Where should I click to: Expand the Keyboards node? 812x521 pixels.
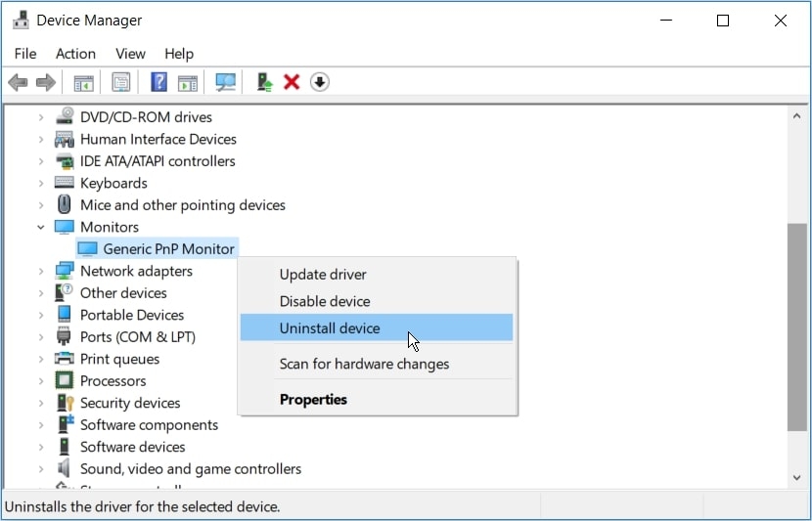[41, 183]
